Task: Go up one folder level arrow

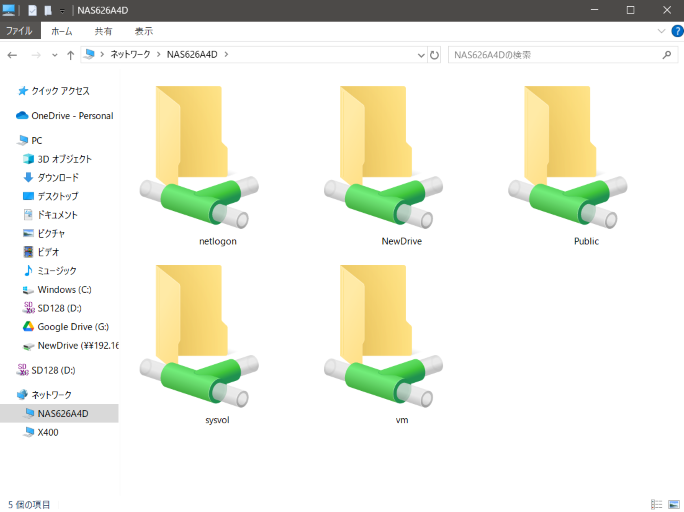Action: (x=70, y=55)
